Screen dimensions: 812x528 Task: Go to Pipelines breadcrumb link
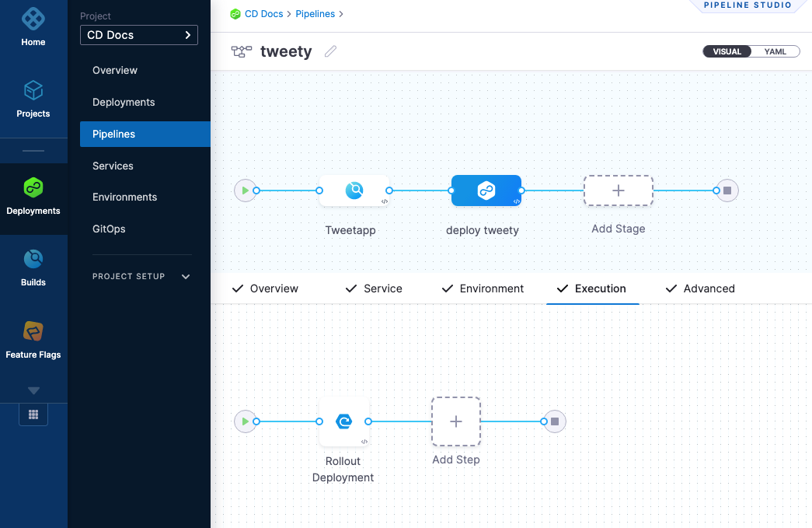[315, 14]
